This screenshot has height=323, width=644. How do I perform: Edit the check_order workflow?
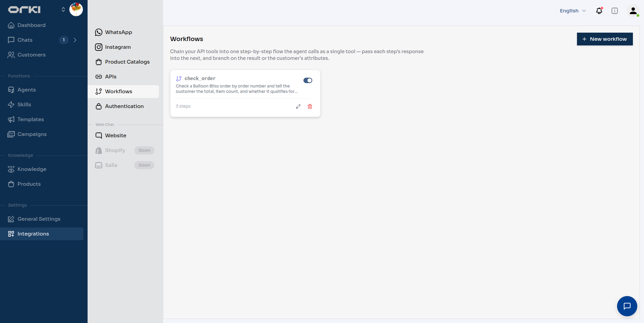pyautogui.click(x=298, y=106)
